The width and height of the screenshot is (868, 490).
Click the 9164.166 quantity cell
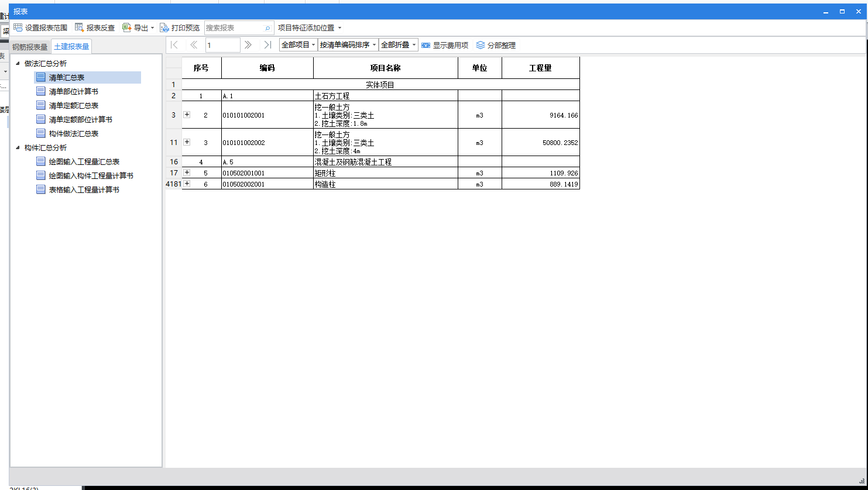(x=541, y=115)
